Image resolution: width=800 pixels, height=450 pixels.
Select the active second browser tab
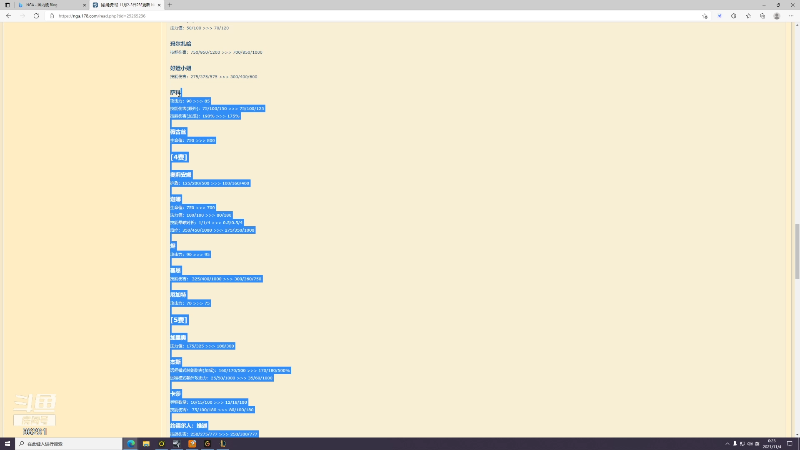126,5
